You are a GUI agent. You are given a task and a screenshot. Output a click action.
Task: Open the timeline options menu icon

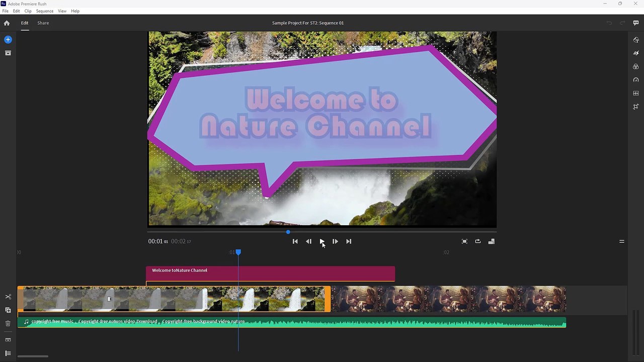[x=622, y=241]
